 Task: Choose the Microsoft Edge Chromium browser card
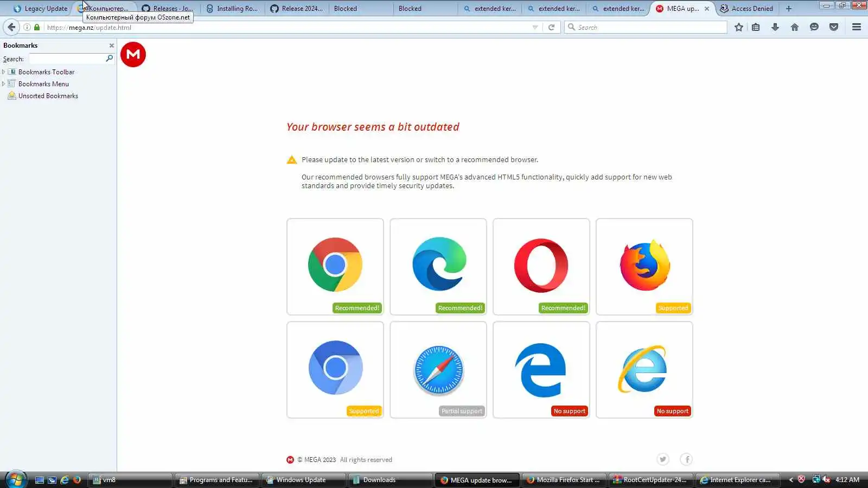pos(438,267)
